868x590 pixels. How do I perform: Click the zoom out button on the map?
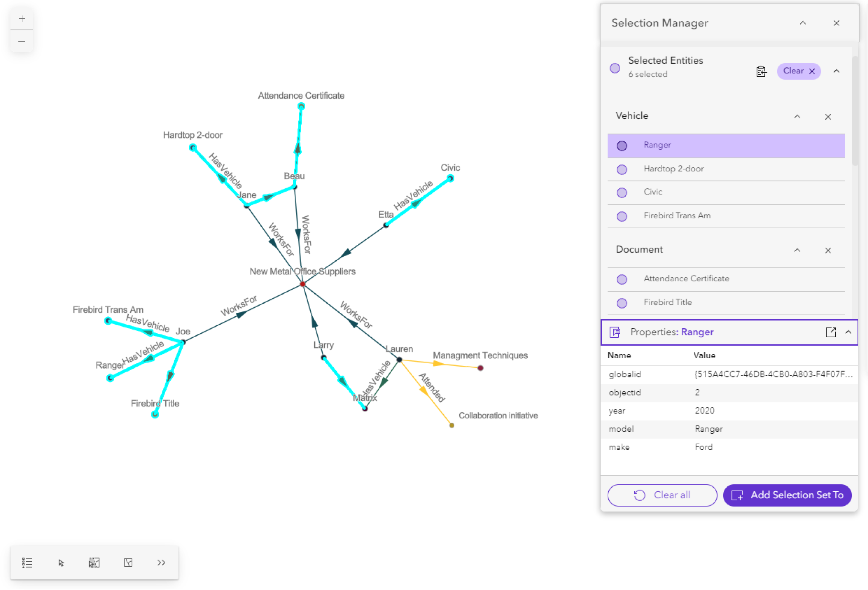pos(22,41)
